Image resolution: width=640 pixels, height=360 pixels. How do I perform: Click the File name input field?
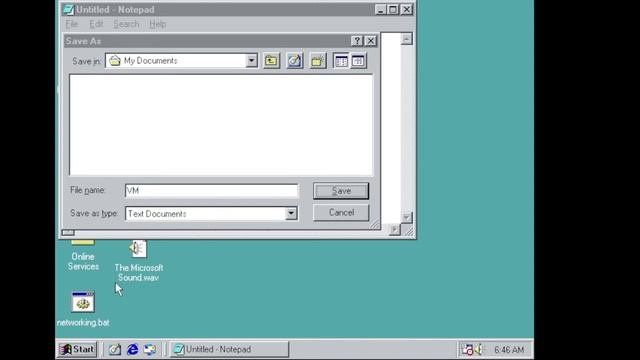pyautogui.click(x=212, y=191)
